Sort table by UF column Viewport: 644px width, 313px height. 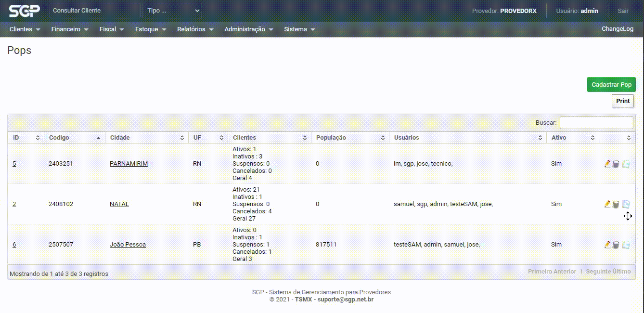207,138
